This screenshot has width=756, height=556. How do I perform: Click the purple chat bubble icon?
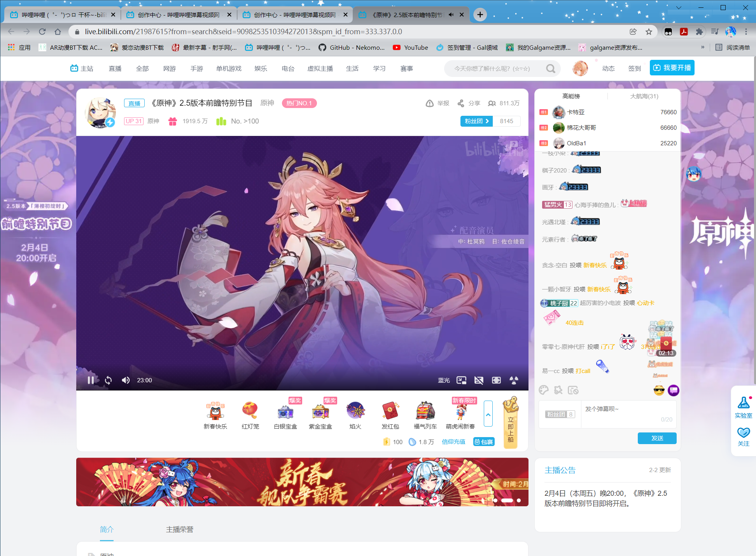[673, 390]
